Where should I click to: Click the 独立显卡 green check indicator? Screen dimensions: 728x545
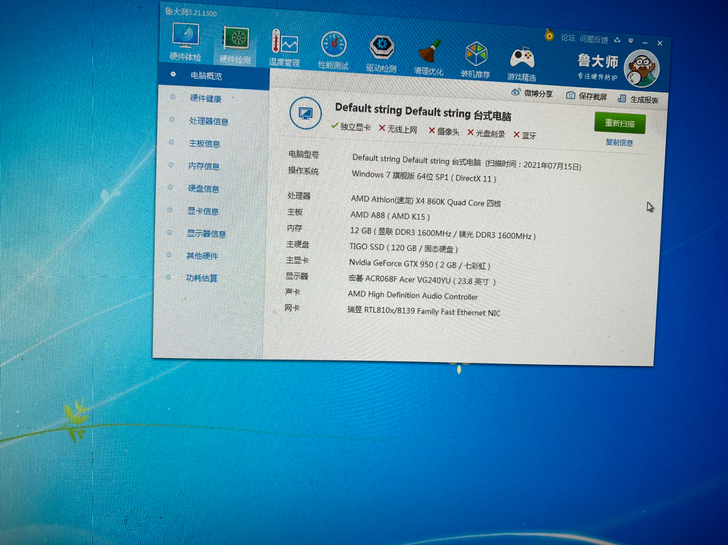[x=351, y=127]
